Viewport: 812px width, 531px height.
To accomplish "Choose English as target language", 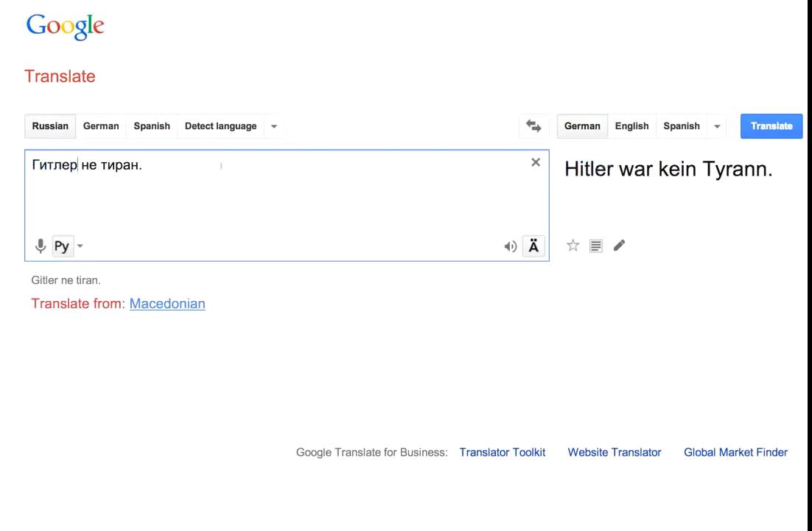I will [x=631, y=126].
